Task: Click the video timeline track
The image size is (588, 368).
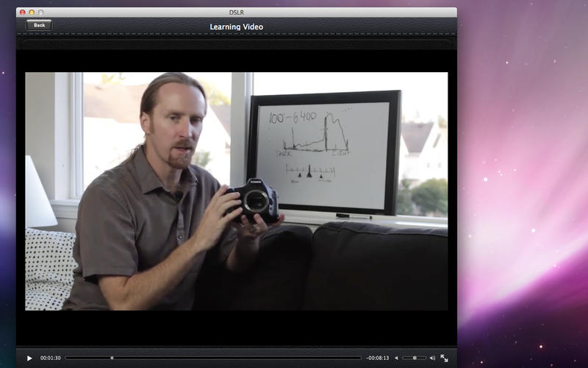Action: tap(213, 358)
